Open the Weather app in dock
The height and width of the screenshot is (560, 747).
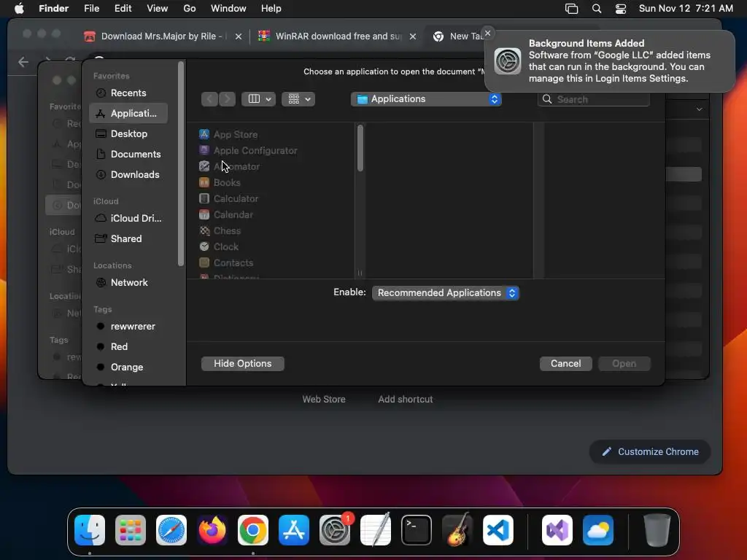pyautogui.click(x=598, y=530)
